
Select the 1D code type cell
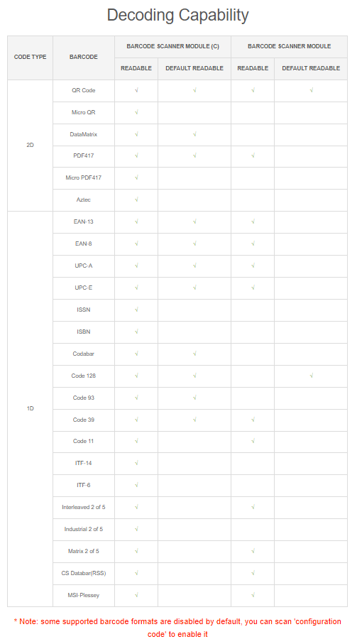click(x=30, y=409)
